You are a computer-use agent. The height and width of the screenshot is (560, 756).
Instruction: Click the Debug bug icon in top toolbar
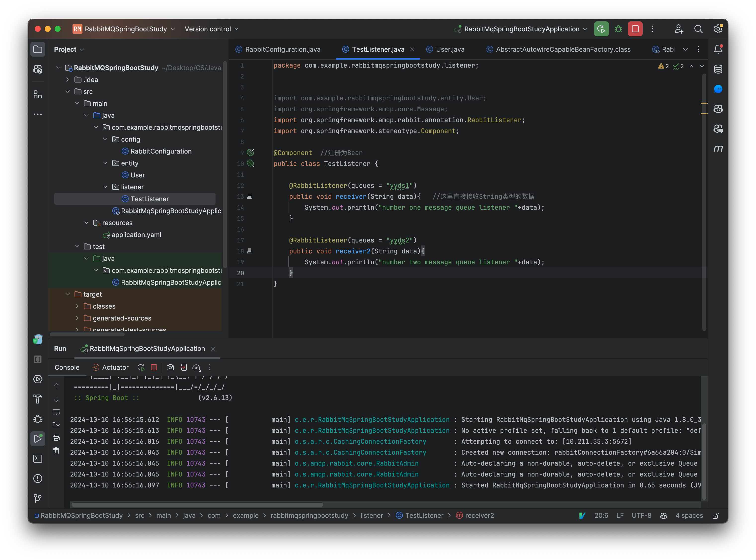tap(618, 29)
